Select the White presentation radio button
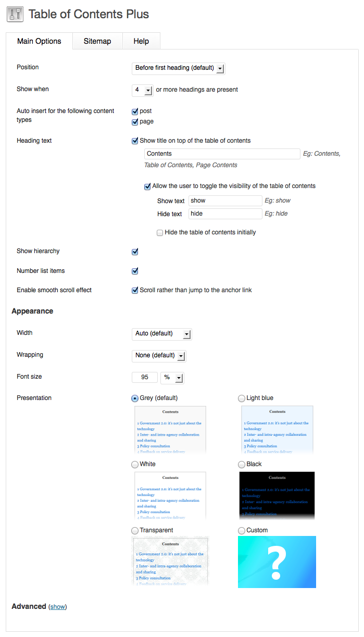The height and width of the screenshot is (637, 364). coord(135,465)
